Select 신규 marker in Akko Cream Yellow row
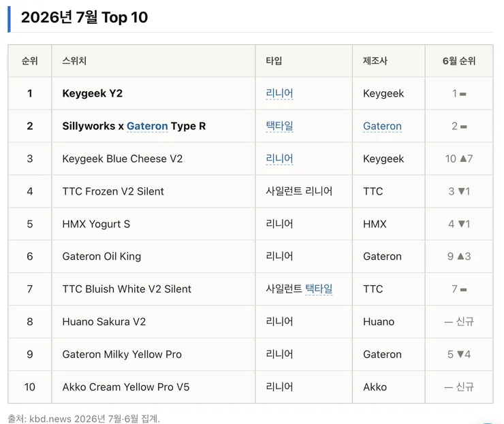The image size is (504, 424). [x=464, y=387]
